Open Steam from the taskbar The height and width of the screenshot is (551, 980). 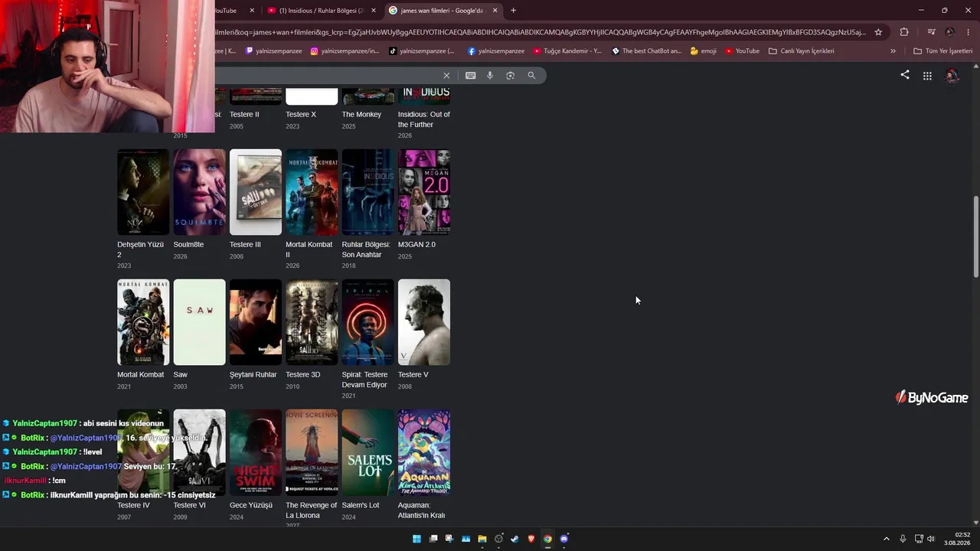pos(514,539)
